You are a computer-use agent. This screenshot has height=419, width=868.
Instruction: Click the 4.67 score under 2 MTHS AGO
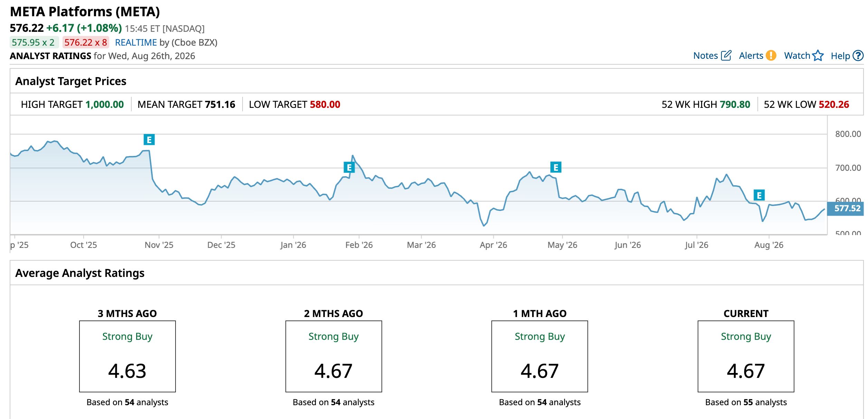(x=333, y=371)
